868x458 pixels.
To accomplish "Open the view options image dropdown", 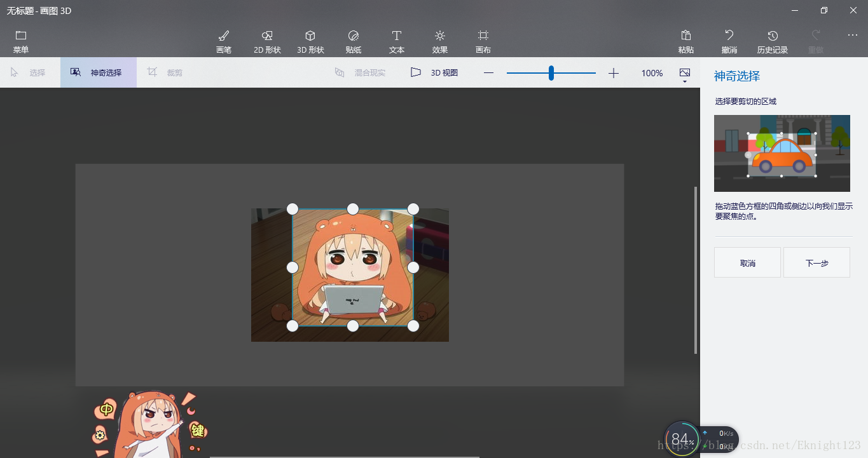I will coord(685,75).
